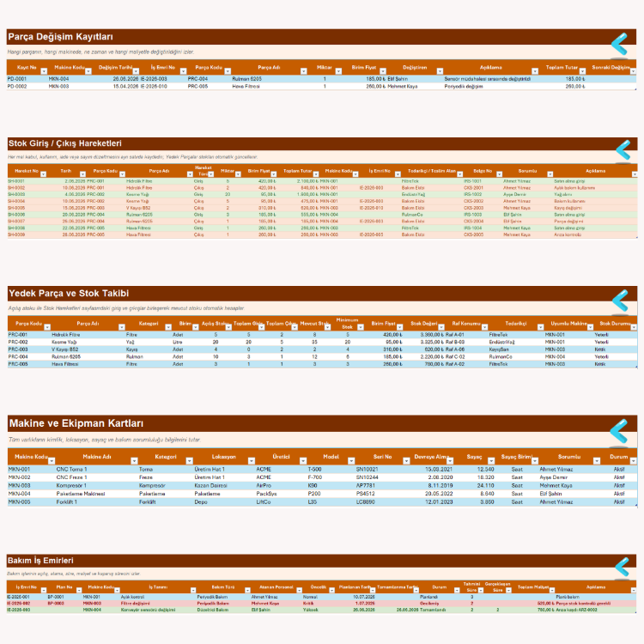644x644 pixels.
Task: Click the 'CNC Freze 1' machine name
Action: coord(71,477)
